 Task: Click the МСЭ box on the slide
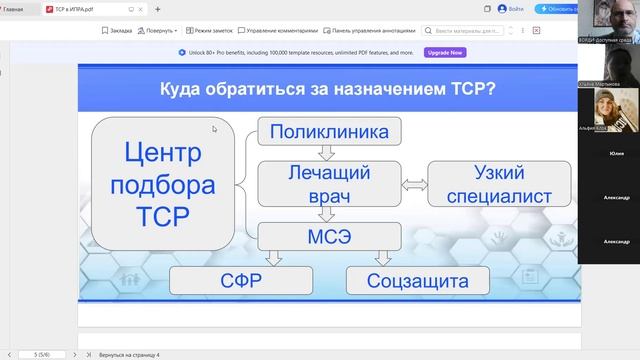click(329, 236)
